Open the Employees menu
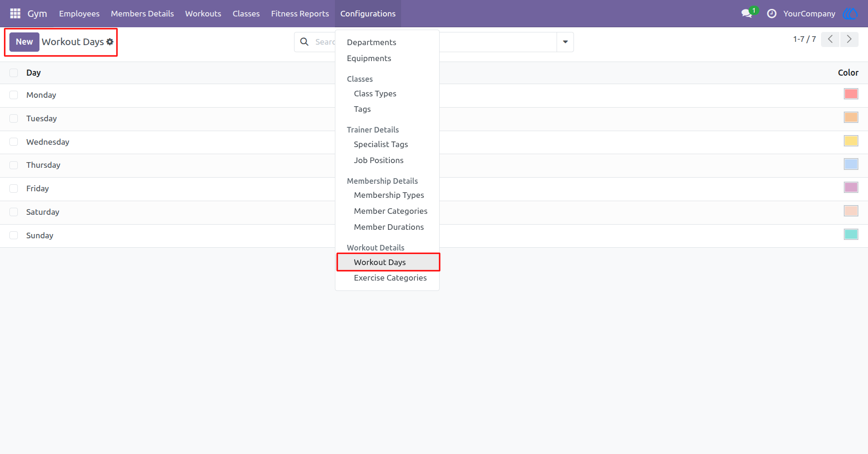 click(x=79, y=14)
